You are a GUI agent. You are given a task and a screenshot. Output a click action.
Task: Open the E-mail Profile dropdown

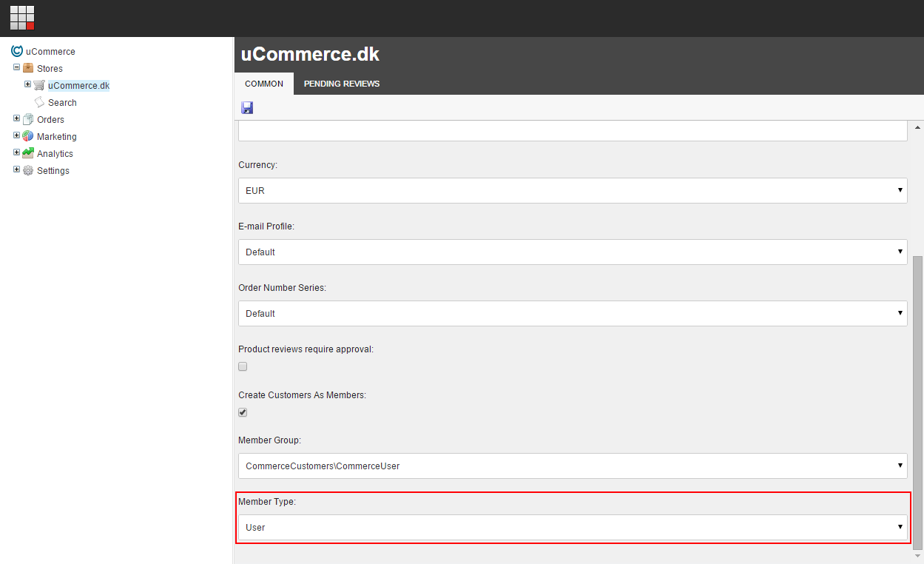tap(573, 252)
